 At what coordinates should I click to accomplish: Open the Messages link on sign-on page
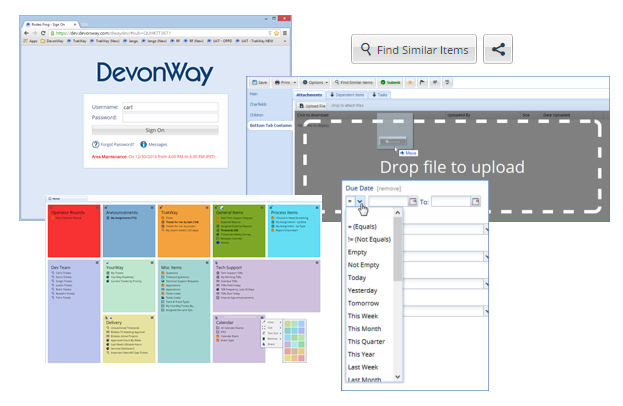(154, 145)
